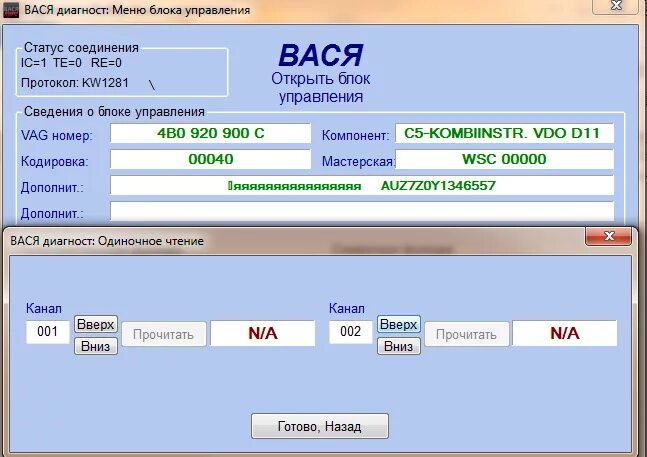647x457 pixels.
Task: Close the Меню блока управления window
Action: [616, 6]
